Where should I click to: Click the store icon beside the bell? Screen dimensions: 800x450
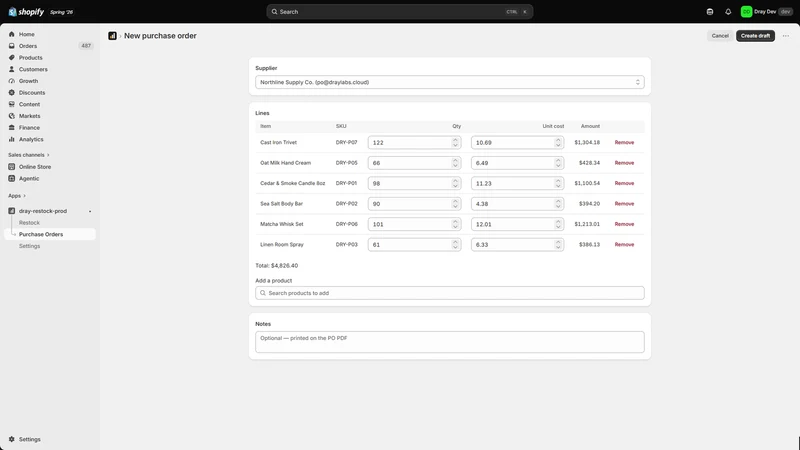coord(710,12)
